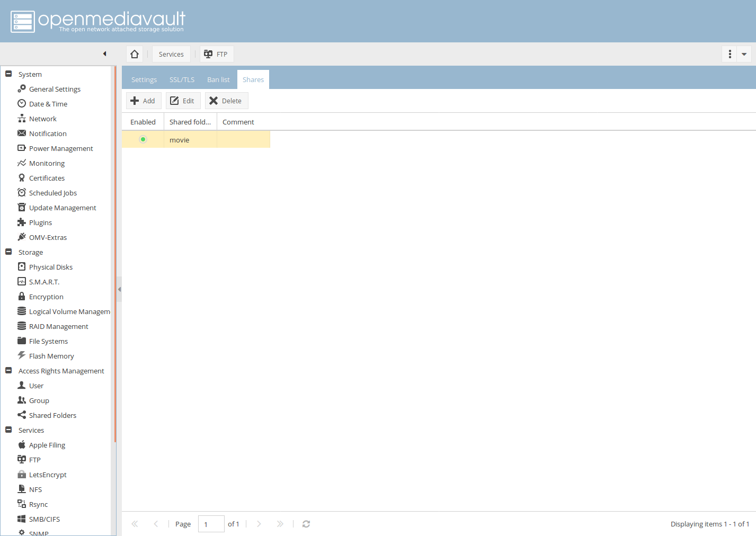Open the Encryption lock icon

point(22,296)
